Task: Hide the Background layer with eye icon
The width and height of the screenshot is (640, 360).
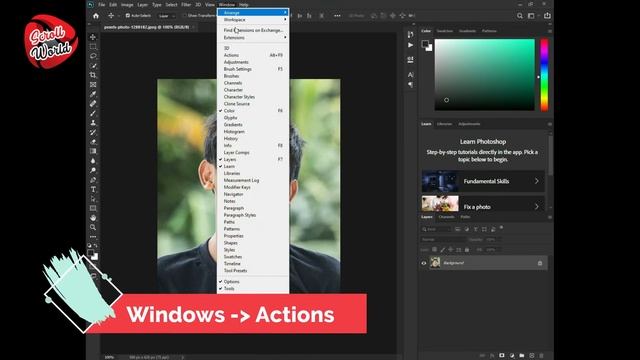Action: (424, 263)
